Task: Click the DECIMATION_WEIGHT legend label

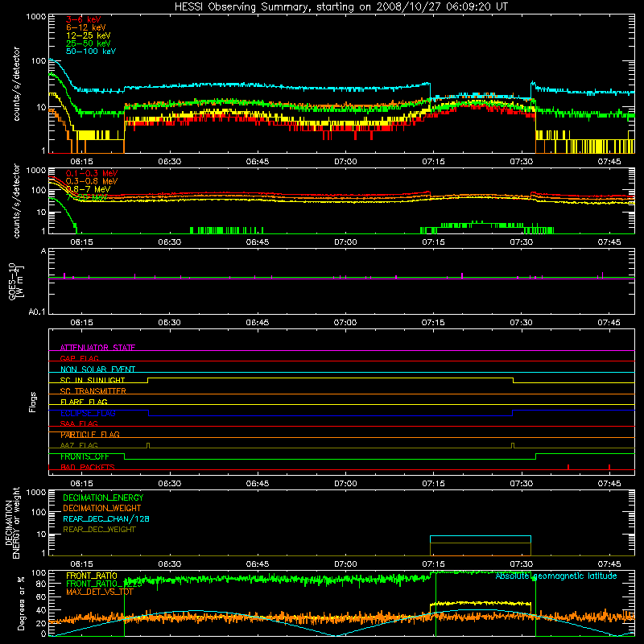Action: (x=102, y=509)
